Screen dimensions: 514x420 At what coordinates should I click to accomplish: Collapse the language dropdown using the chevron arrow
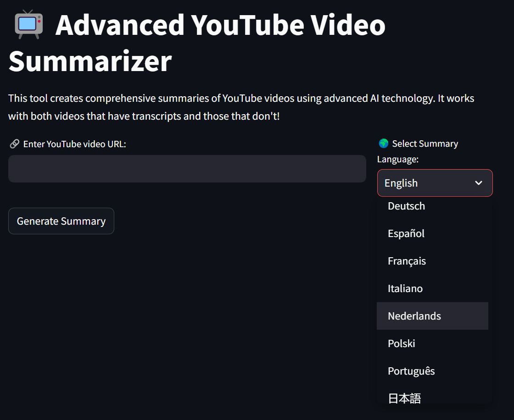[x=479, y=183]
